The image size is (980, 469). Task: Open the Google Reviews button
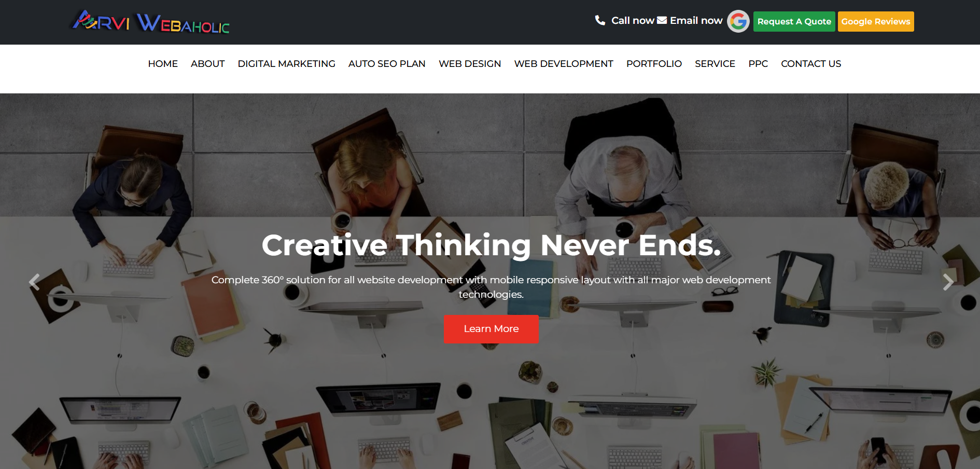(x=876, y=21)
